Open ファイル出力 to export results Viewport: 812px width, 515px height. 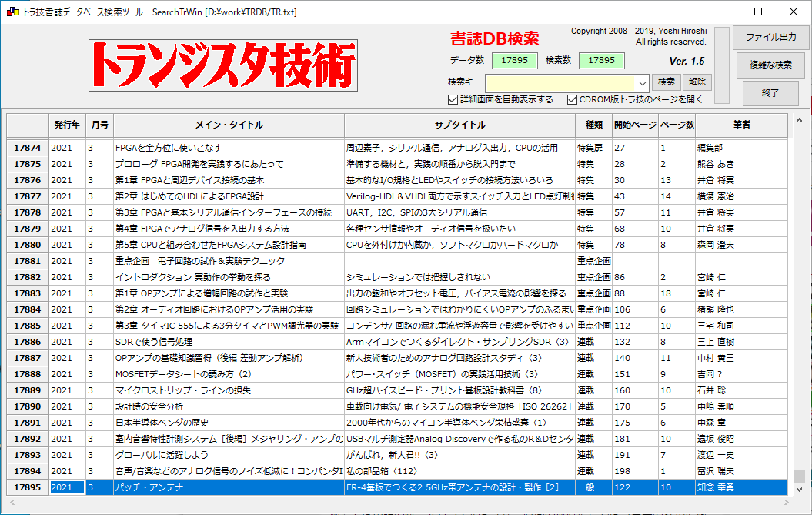(x=770, y=37)
